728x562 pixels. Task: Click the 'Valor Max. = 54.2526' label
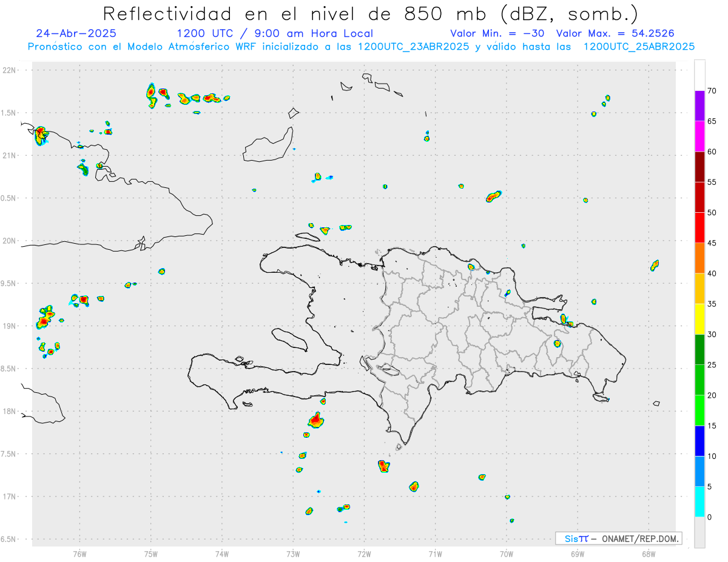coord(615,33)
